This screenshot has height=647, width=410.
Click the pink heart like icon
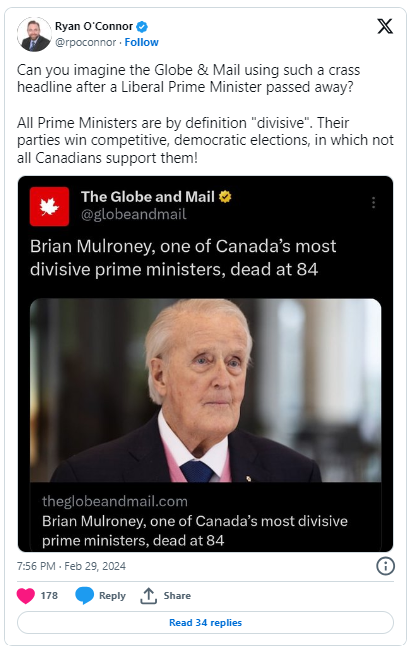coord(26,595)
